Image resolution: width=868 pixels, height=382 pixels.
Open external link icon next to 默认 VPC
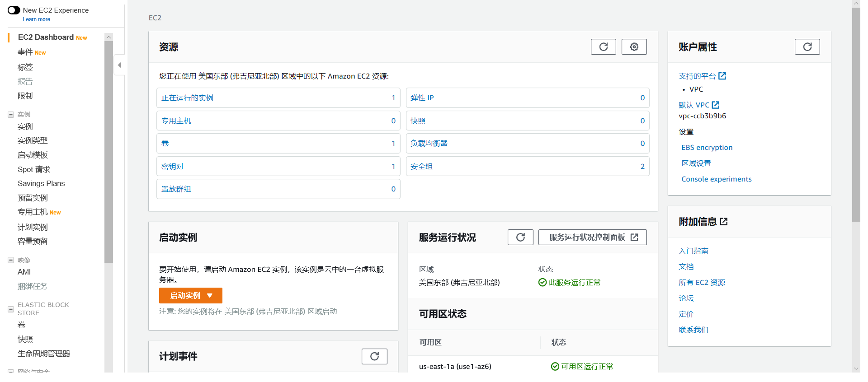click(716, 105)
